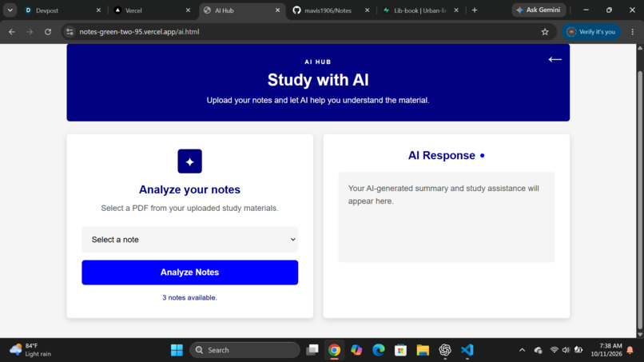The image size is (644, 362).
Task: Open the Select a note dropdown
Action: pos(189,240)
